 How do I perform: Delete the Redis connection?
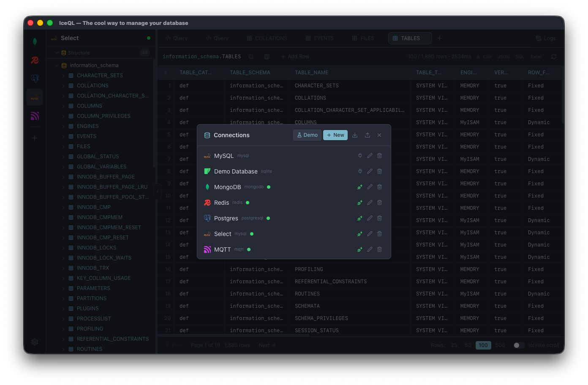[x=379, y=203]
